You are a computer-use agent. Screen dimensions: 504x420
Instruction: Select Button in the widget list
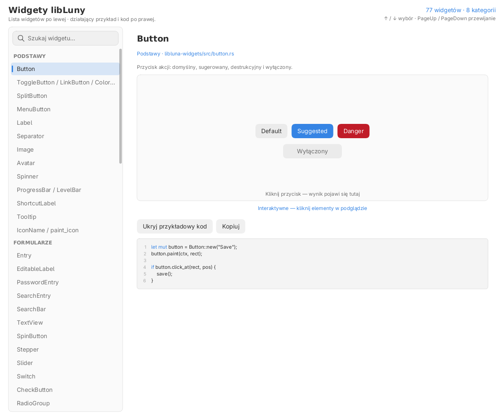click(65, 69)
